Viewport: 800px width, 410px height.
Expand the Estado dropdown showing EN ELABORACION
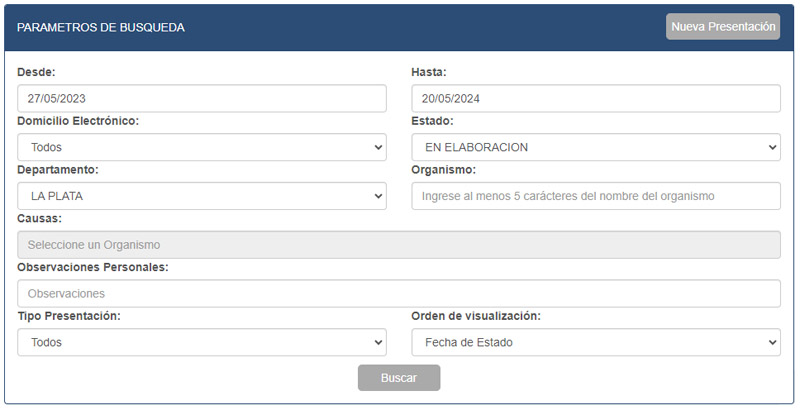(x=595, y=147)
